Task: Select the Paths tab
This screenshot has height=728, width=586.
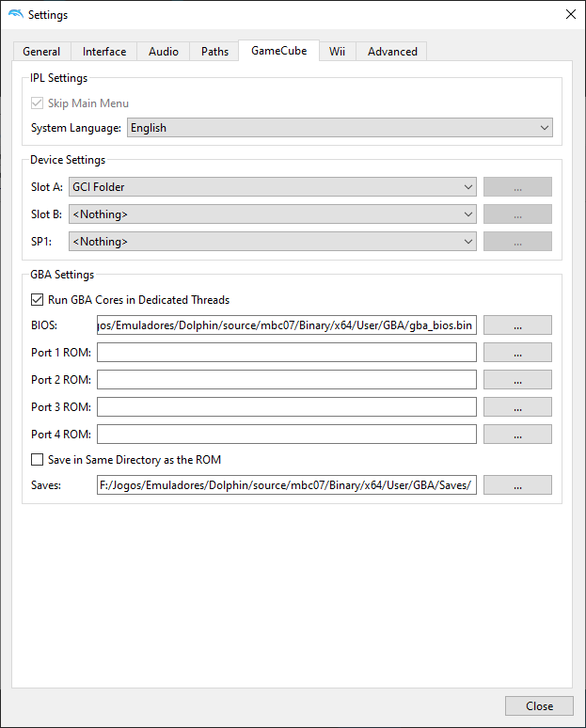Action: point(214,52)
